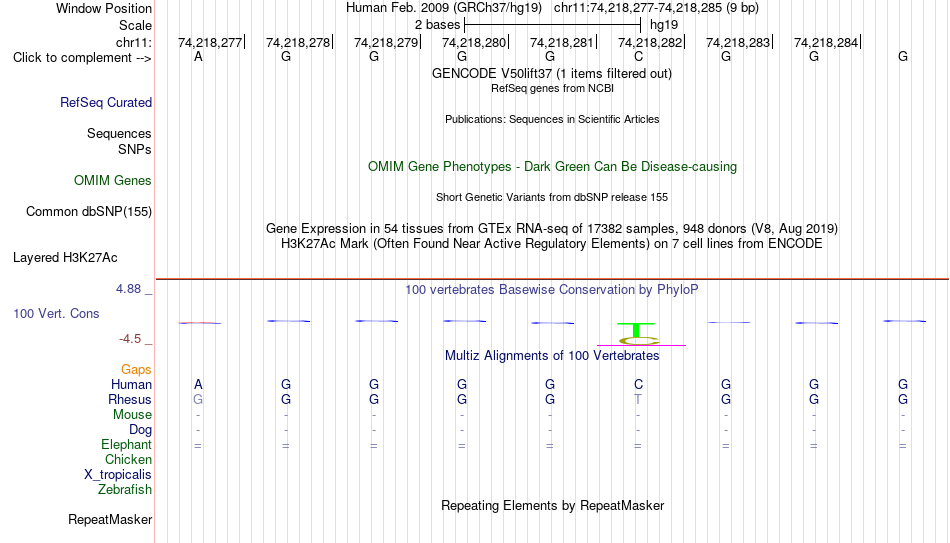
Task: Click the Sequences track label
Action: click(119, 133)
